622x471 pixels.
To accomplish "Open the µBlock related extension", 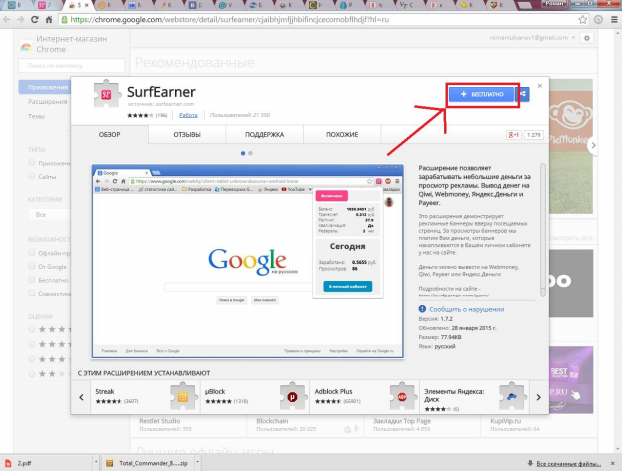I will tap(255, 396).
